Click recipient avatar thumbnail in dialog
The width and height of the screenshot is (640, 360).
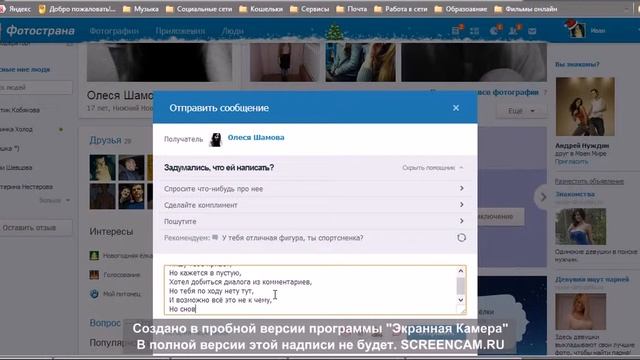(x=216, y=140)
